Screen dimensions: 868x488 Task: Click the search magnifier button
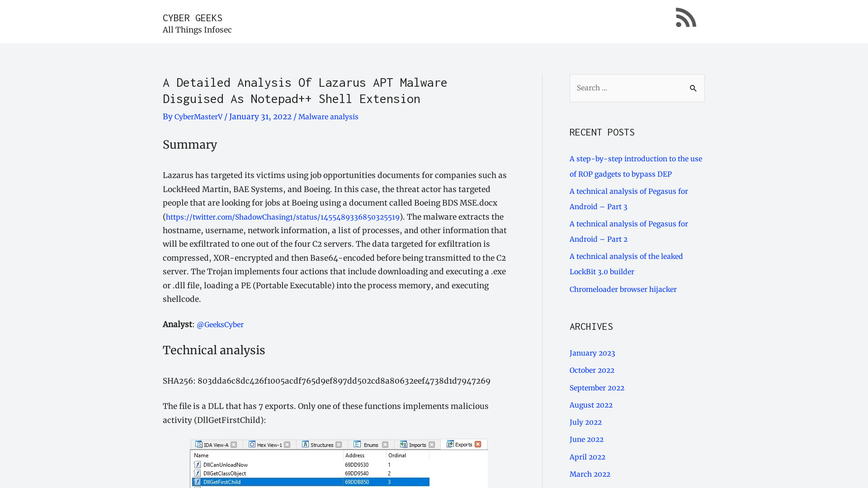(693, 88)
